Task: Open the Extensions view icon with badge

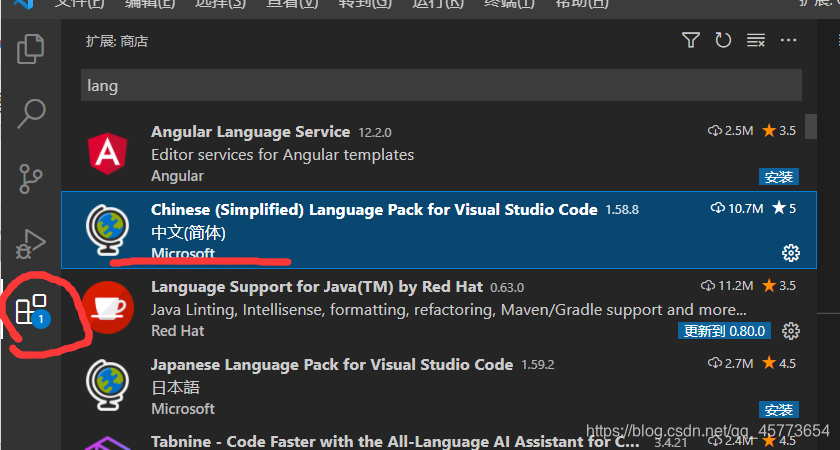Action: tap(33, 310)
